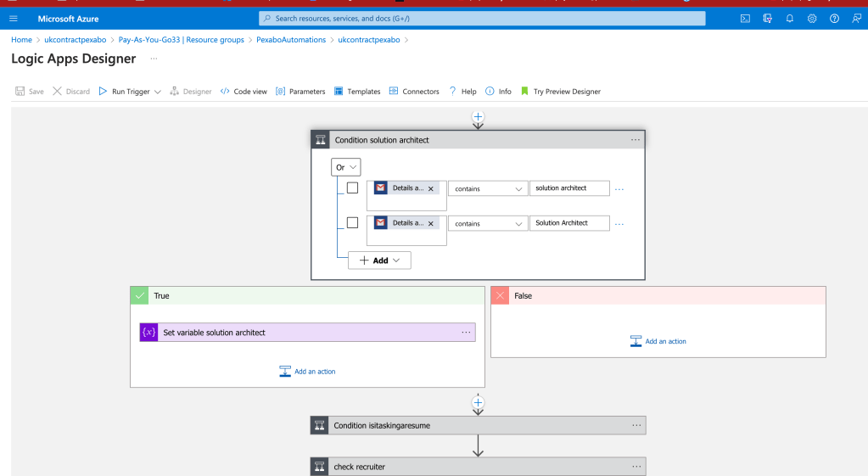The image size is (868, 476).
Task: Open the feedback icon in top bar
Action: pos(856,19)
